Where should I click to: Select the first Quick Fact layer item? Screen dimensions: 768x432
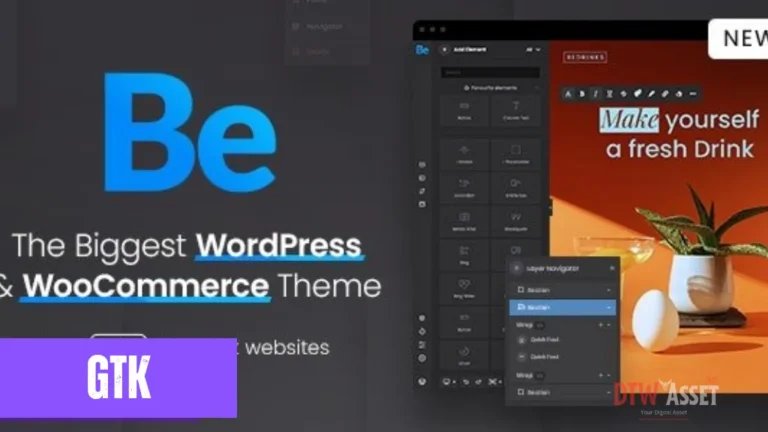pos(539,339)
